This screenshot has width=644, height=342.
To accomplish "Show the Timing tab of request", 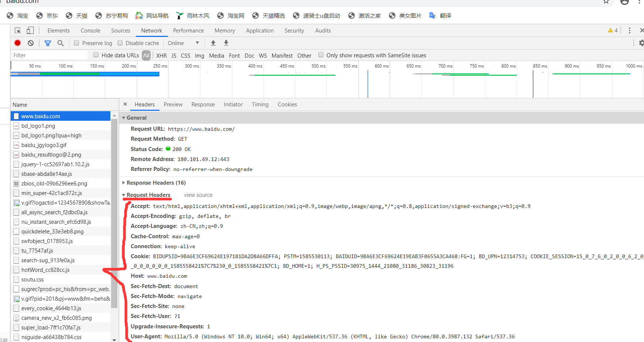I will pyautogui.click(x=260, y=105).
